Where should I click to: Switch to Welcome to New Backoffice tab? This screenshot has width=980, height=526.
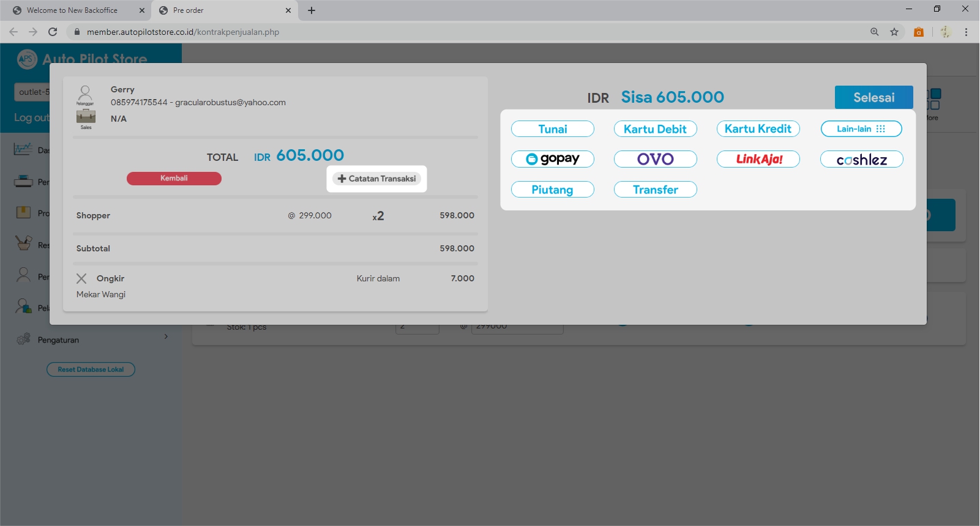click(72, 10)
